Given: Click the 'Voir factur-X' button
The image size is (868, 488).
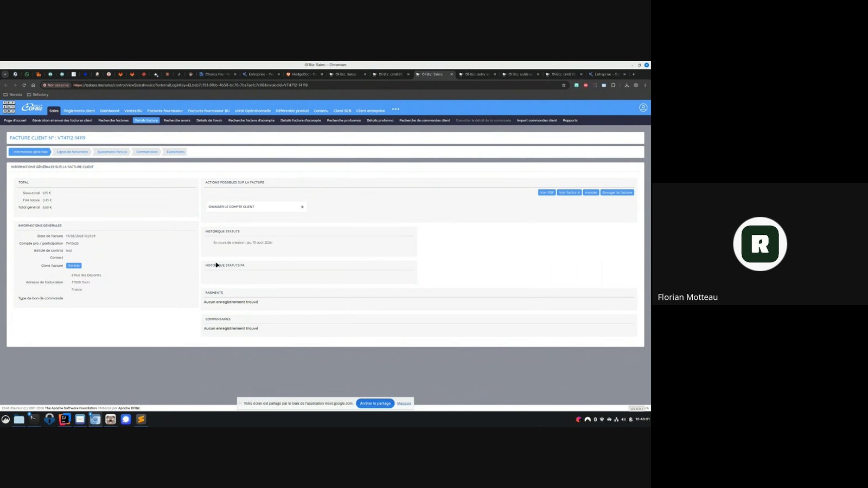Looking at the screenshot, I should (x=569, y=192).
